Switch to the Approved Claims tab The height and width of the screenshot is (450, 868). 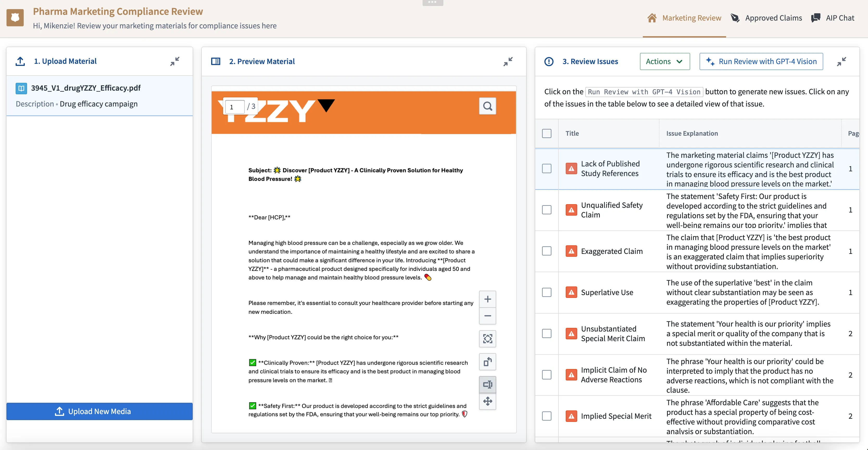click(766, 18)
